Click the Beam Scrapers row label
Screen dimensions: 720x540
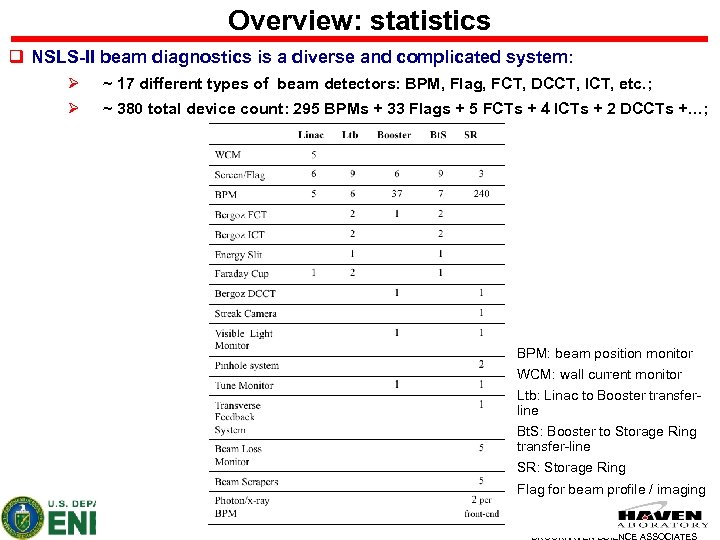pos(247,482)
